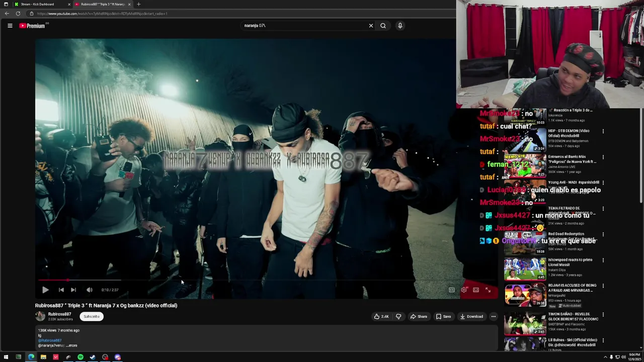644x362 pixels.
Task: Subscribe to Rubirosa887 channel
Action: [x=92, y=317]
